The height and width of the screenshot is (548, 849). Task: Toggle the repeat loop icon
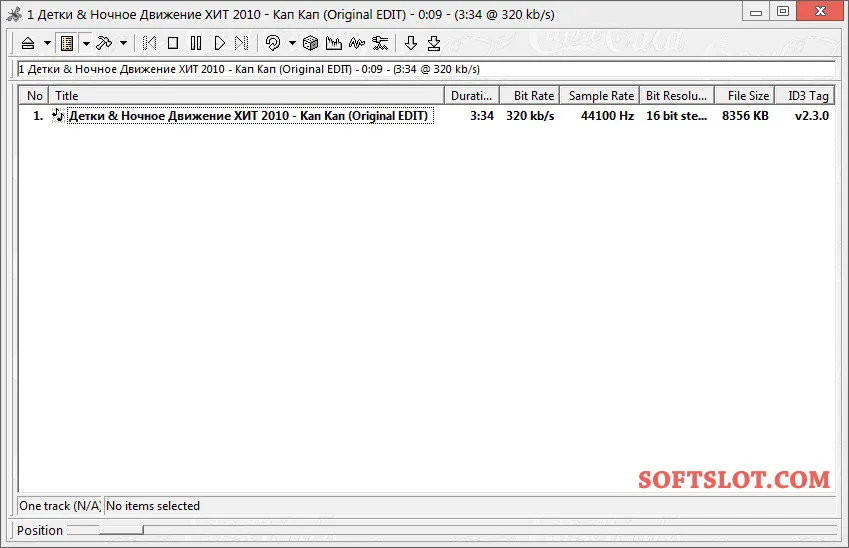273,43
